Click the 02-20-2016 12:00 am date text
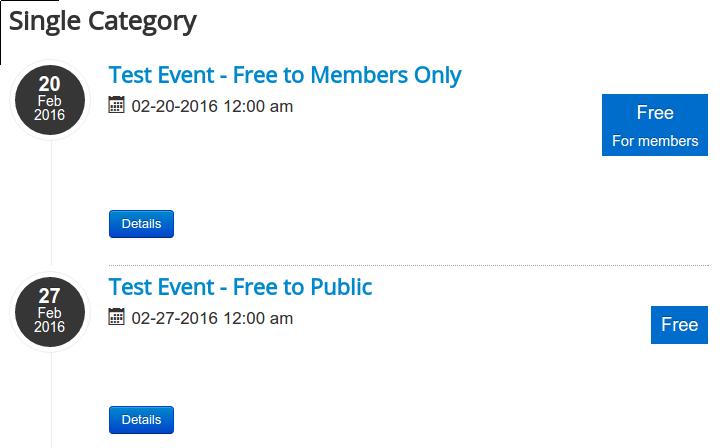725x448 pixels. point(212,105)
